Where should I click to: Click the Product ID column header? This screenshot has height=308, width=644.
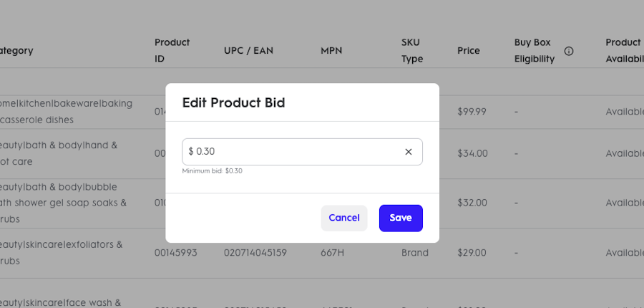click(x=172, y=51)
